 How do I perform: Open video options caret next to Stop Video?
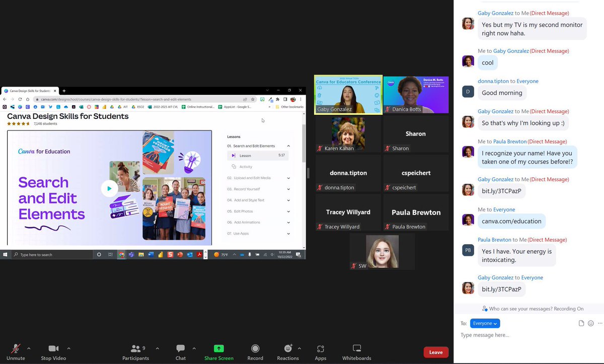(69, 348)
